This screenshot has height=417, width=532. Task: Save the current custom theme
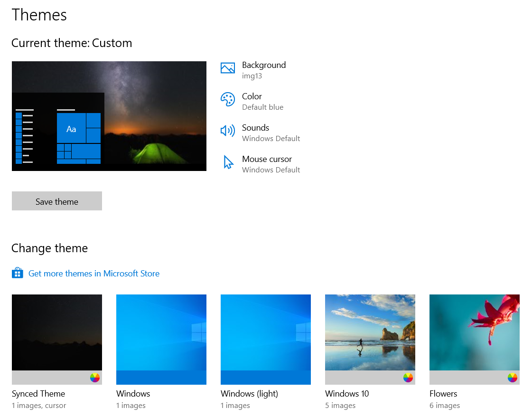click(x=57, y=201)
